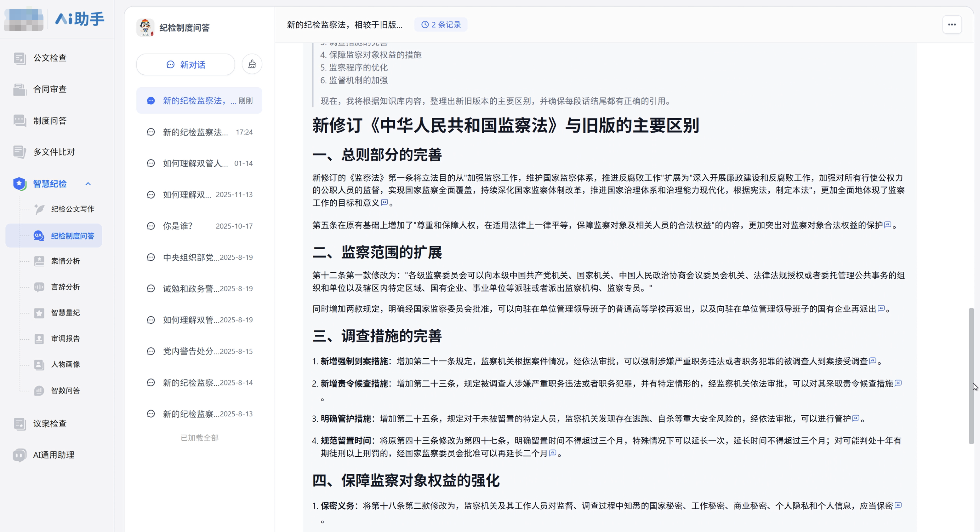
Task: Open the 2 条记录 history badge
Action: pyautogui.click(x=441, y=25)
